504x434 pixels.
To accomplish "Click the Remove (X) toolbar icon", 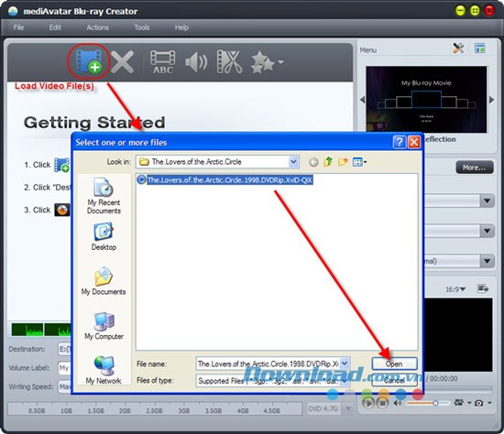I will point(123,61).
